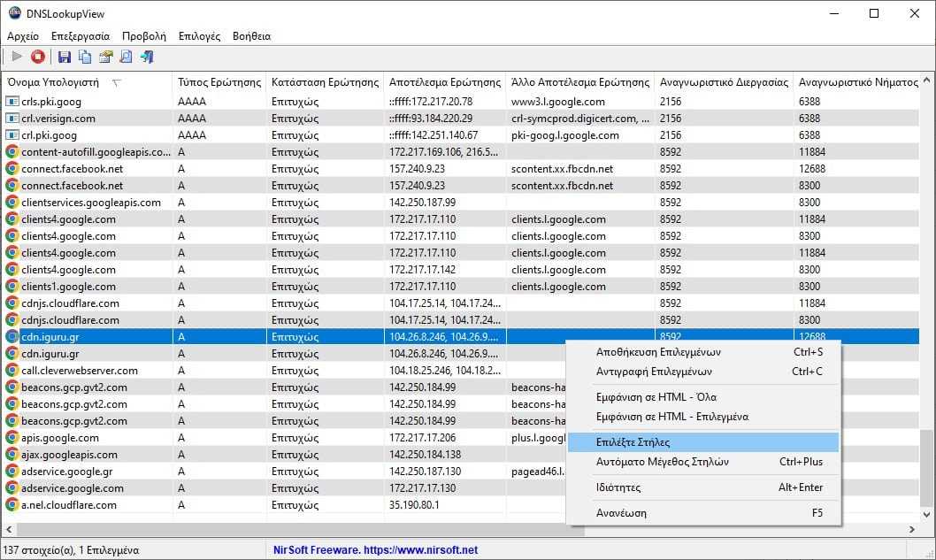Click the icon beside crl.pki.goog
This screenshot has height=560, width=936.
click(12, 135)
